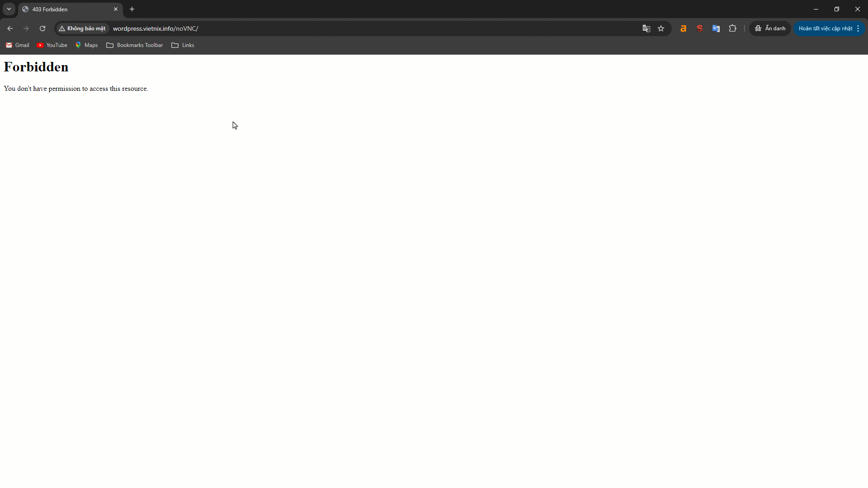The height and width of the screenshot is (488, 868).
Task: Click the back navigation arrow
Action: click(x=10, y=28)
